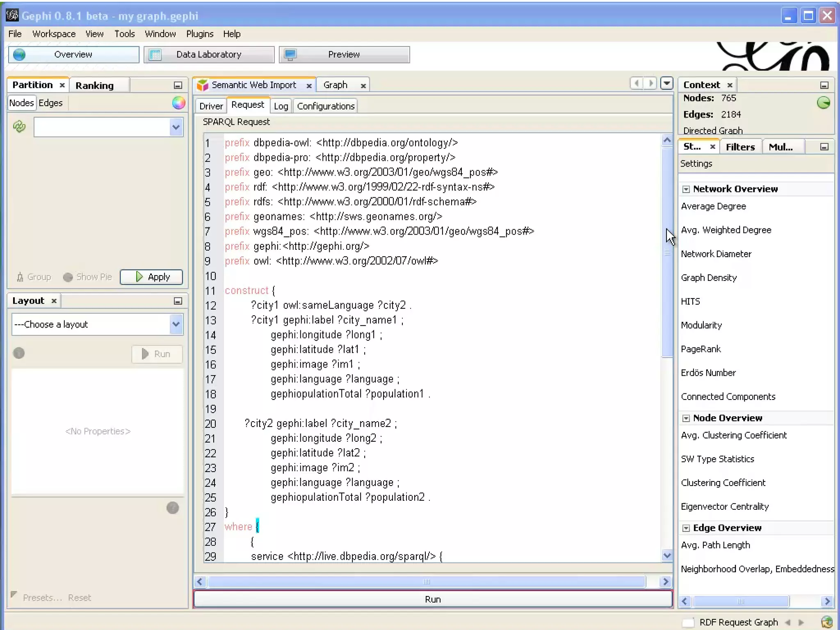This screenshot has width=840, height=630.
Task: Click the horizontal scrollbar under SPARQL editor
Action: click(x=427, y=582)
